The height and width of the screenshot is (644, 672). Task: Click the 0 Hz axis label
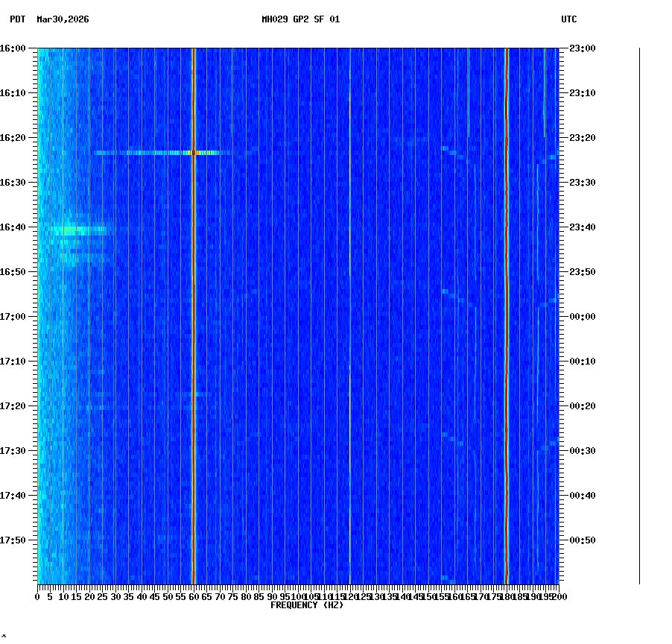coord(36,596)
